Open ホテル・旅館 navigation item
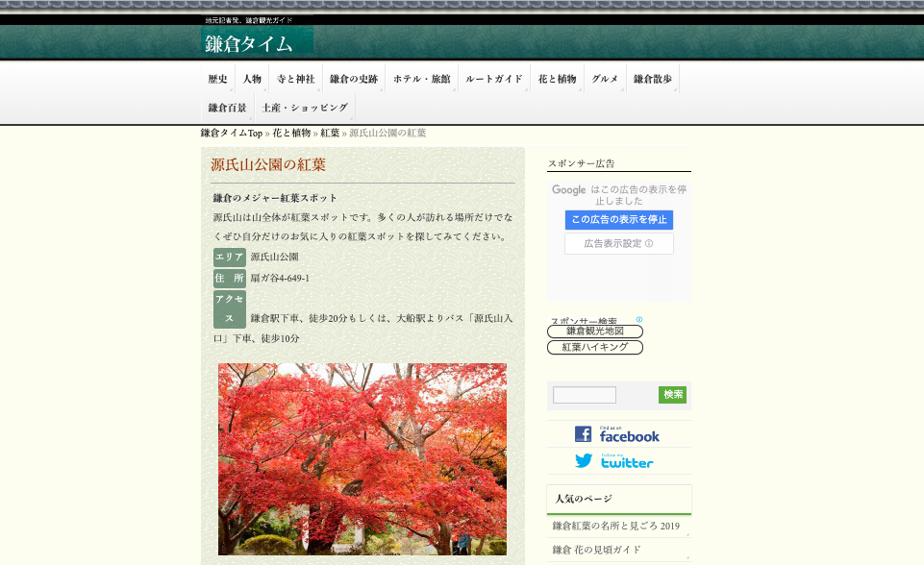924x565 pixels. 422,79
